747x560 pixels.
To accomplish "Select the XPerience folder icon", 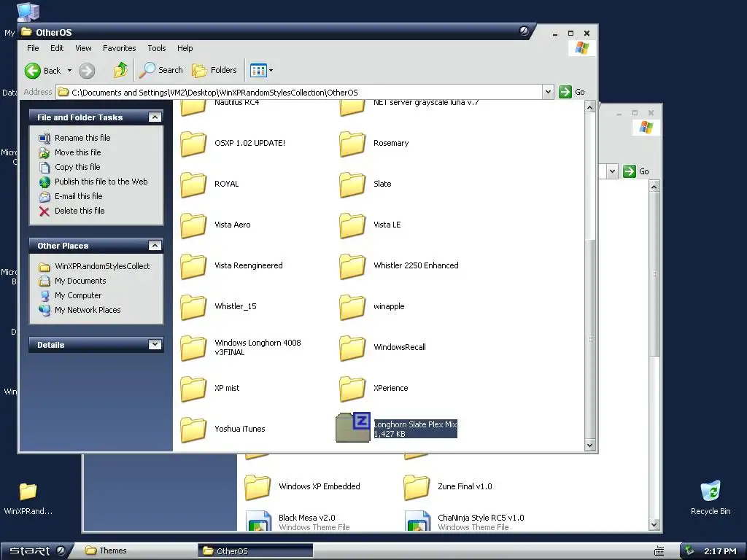I will (352, 389).
